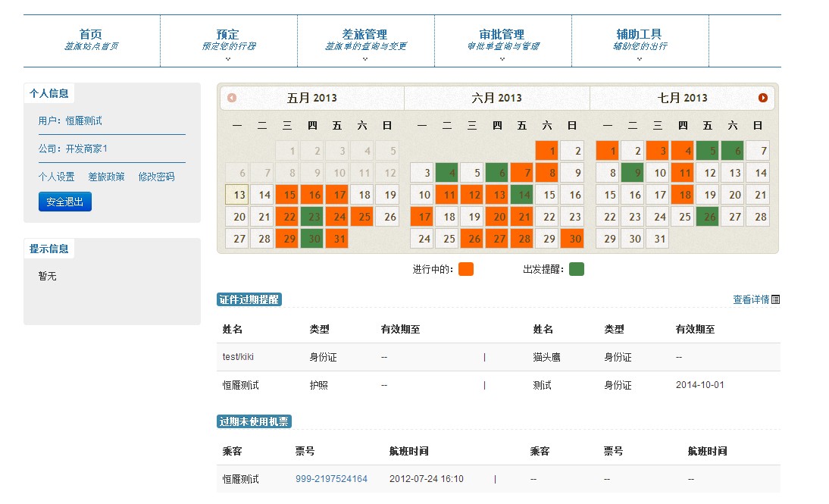The width and height of the screenshot is (829, 504).
Task: Open 差旅政策 link
Action: (x=106, y=177)
